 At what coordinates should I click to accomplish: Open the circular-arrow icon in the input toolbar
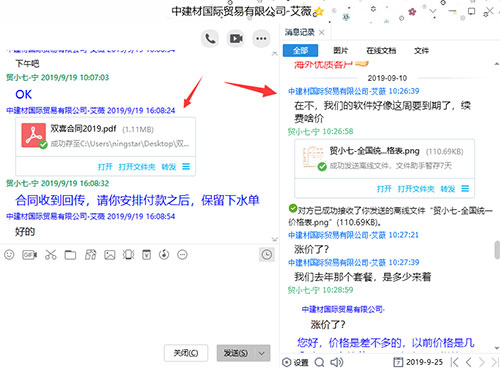pos(164,255)
